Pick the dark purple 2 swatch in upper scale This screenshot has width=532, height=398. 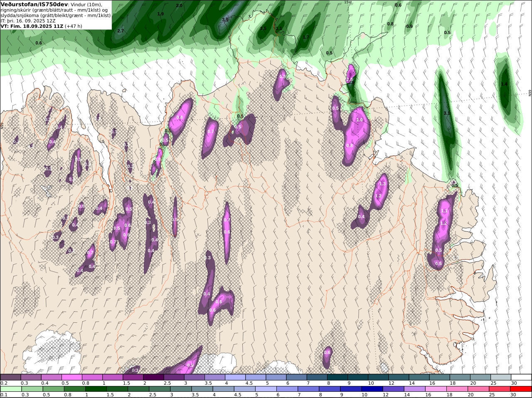coord(153,377)
